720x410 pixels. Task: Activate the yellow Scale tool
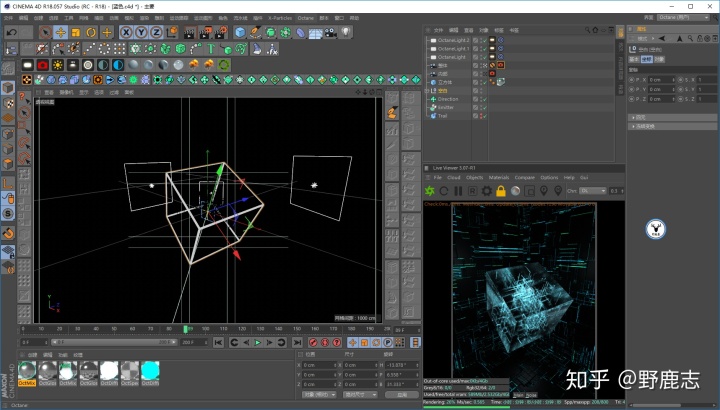[x=76, y=32]
